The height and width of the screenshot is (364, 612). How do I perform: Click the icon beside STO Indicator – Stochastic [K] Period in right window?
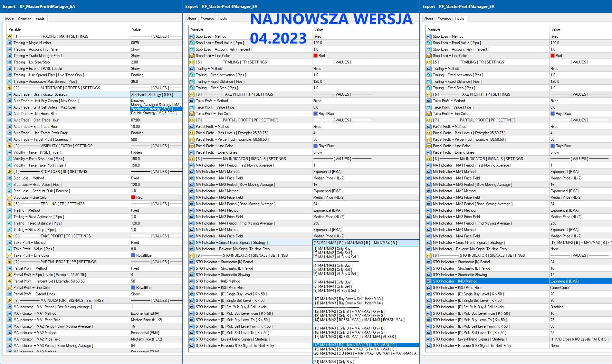point(429,262)
